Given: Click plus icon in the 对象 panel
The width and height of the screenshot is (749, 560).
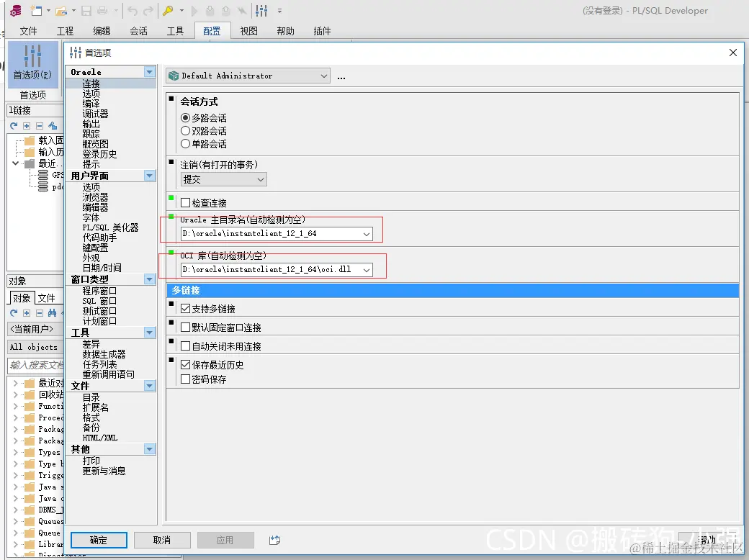Looking at the screenshot, I should tap(27, 312).
